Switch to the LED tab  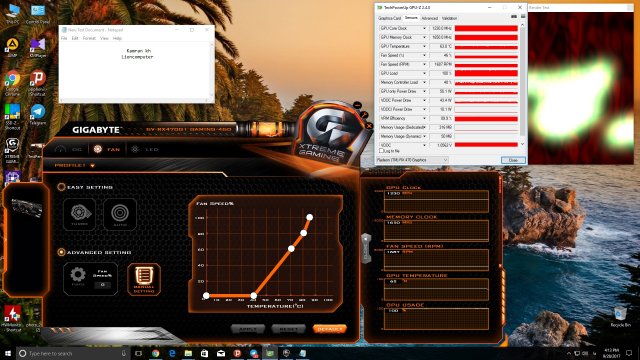coord(145,149)
